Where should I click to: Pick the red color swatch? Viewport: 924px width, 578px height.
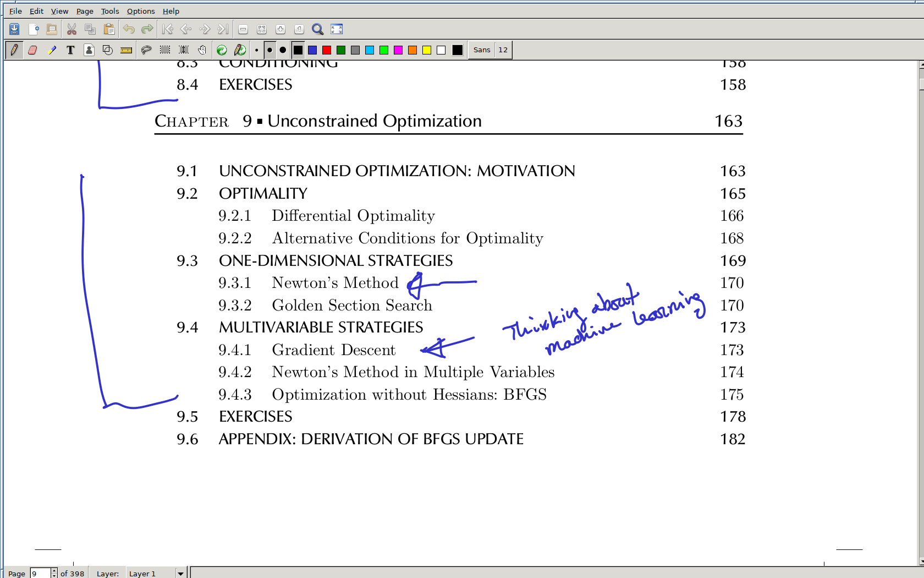[x=327, y=50]
